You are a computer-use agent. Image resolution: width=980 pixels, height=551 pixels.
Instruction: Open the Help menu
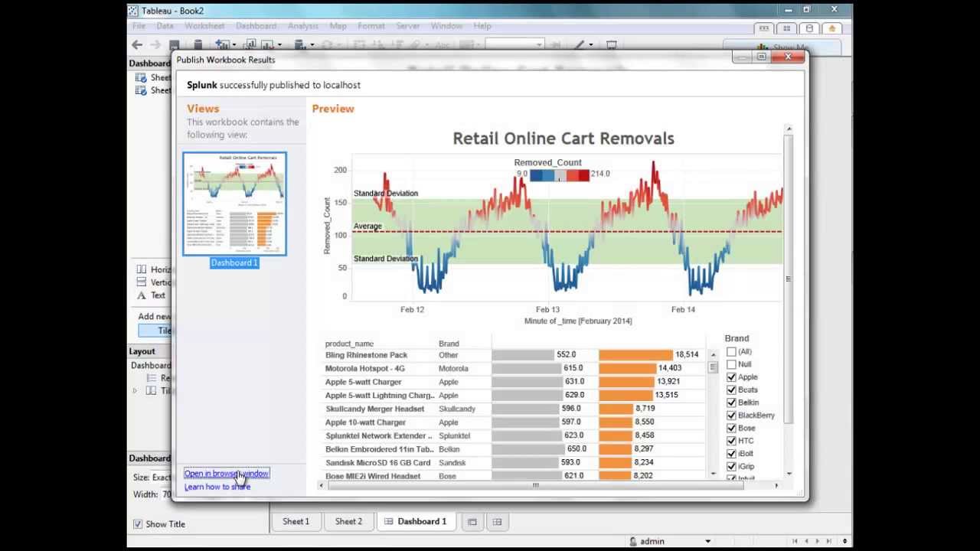tap(482, 26)
